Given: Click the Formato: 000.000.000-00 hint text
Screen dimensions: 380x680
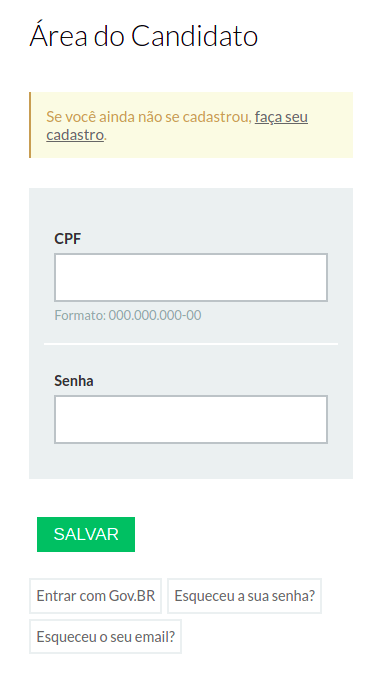Looking at the screenshot, I should (x=128, y=315).
